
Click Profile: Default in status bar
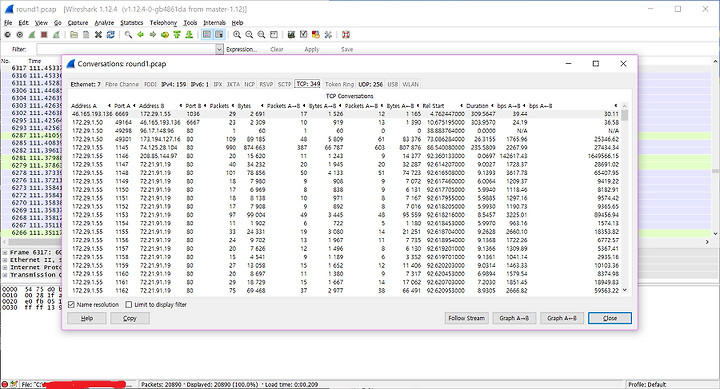click(647, 384)
